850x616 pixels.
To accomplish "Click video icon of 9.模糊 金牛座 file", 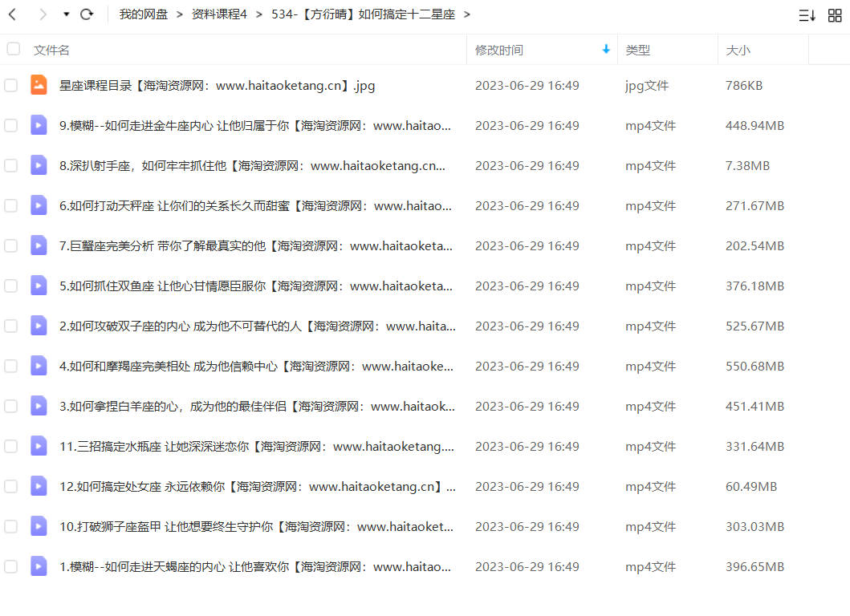I will pos(39,125).
